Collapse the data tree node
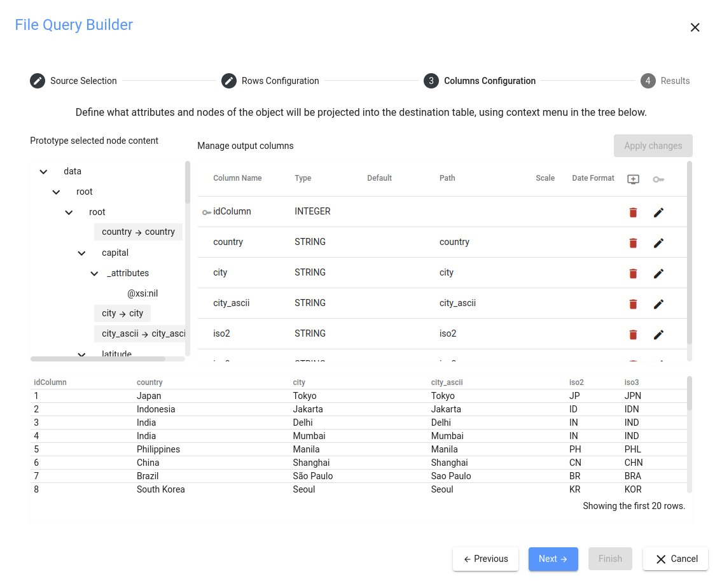The width and height of the screenshot is (722, 588). (43, 171)
